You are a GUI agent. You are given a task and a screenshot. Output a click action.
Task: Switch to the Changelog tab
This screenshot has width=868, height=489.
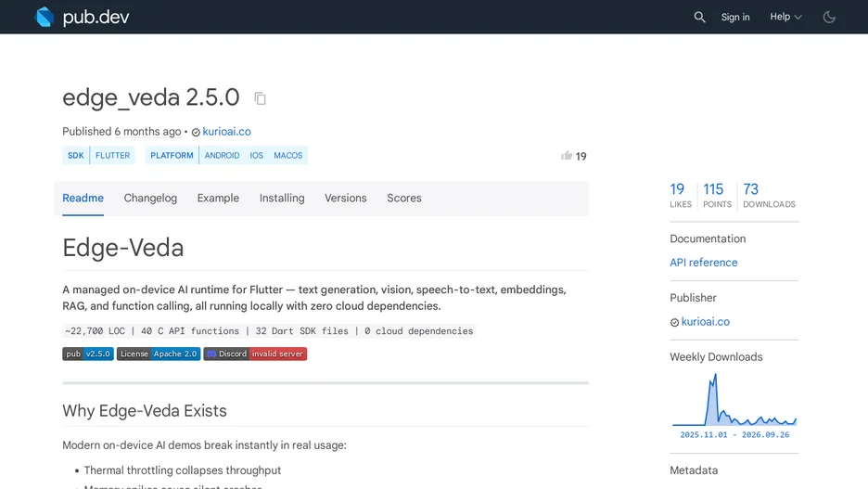click(x=150, y=199)
